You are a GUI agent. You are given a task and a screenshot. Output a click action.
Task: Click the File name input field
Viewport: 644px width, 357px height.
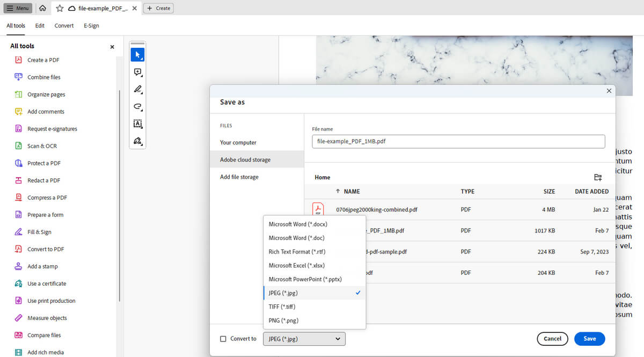point(458,141)
